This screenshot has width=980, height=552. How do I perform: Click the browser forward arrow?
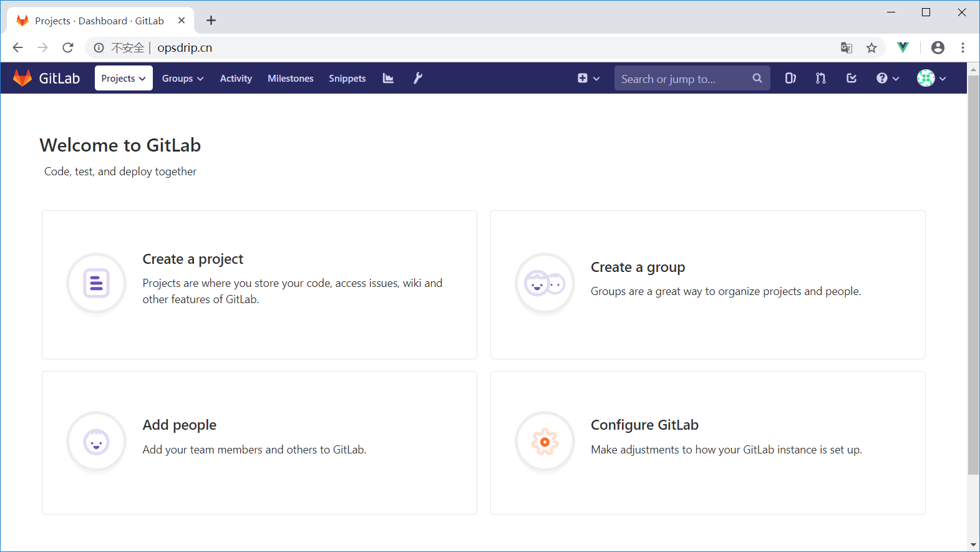click(x=42, y=47)
